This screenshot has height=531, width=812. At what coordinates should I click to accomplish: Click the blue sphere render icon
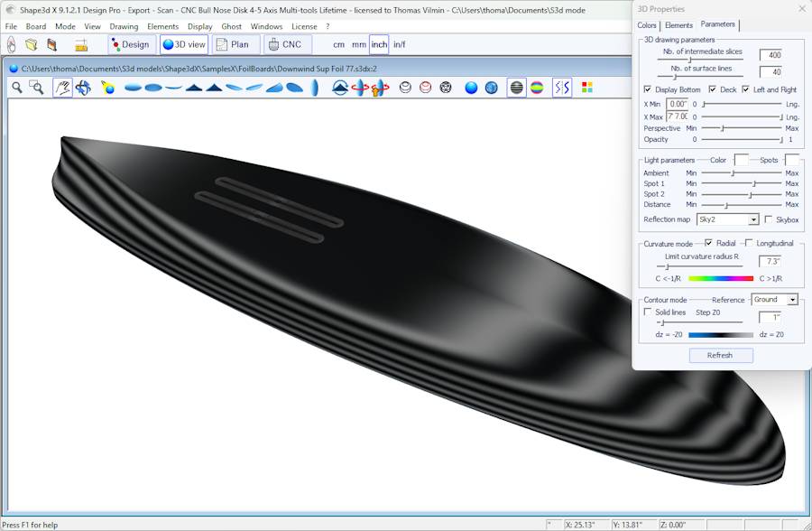tap(471, 88)
